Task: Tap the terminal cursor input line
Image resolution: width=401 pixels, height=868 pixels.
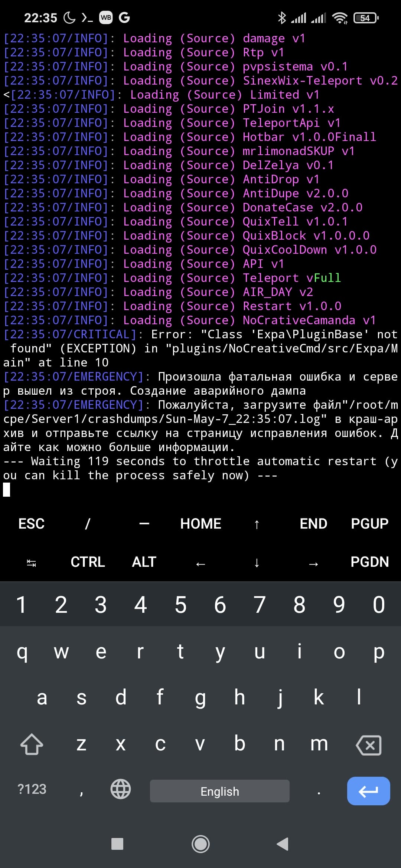Action: click(200, 490)
